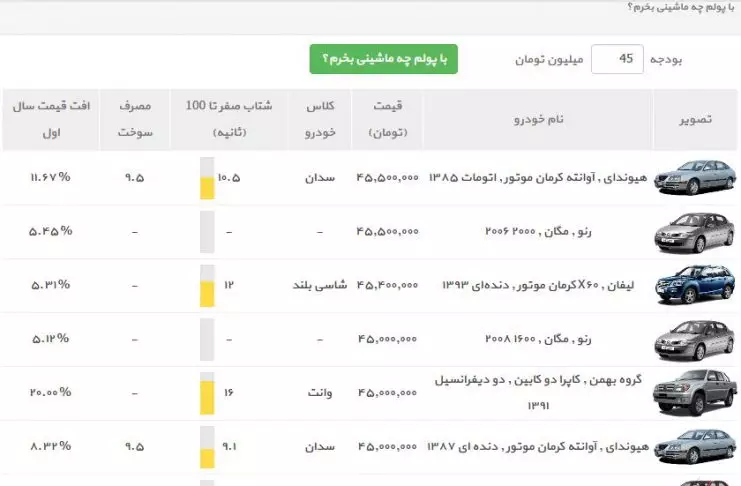The height and width of the screenshot is (486, 741).
Task: Select car name 'رنو، مگان، ۱۶۰۰ ۲۰۰۸'
Action: [538, 339]
